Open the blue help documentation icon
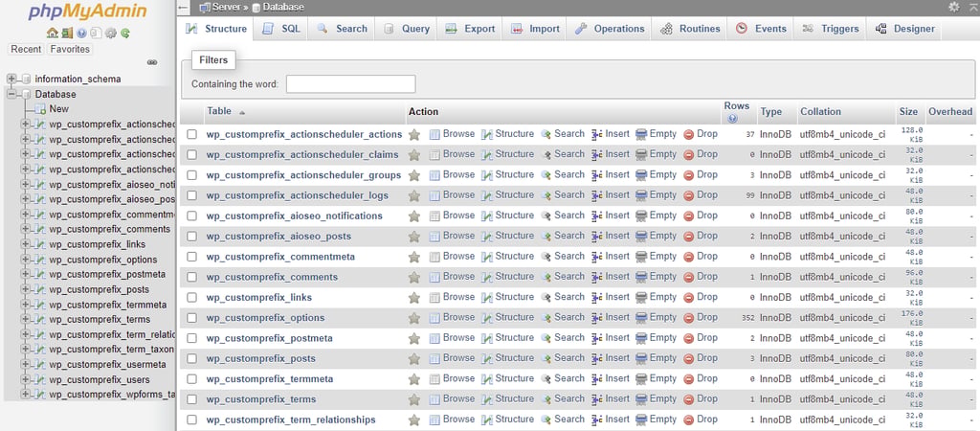This screenshot has height=431, width=980. click(82, 34)
